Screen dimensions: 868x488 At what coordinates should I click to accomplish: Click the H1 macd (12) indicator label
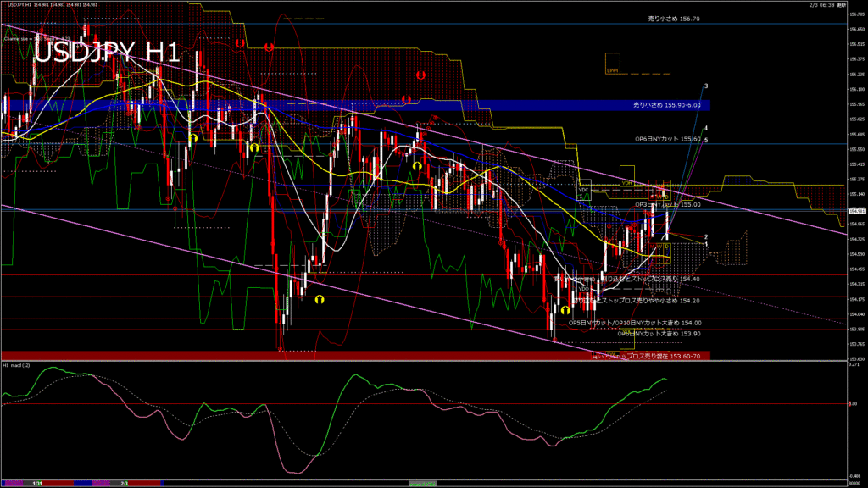tap(17, 365)
